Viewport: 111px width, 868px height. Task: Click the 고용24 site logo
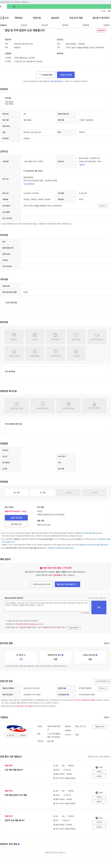pyautogui.click(x=4, y=18)
